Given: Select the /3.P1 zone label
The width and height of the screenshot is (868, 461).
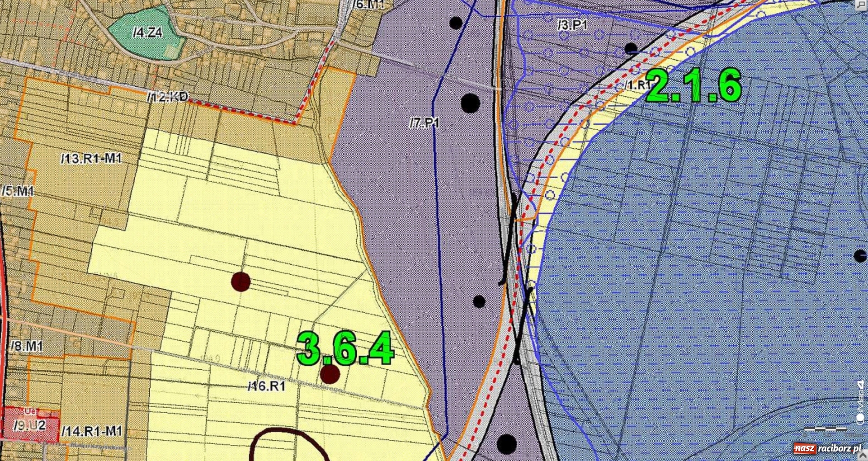Looking at the screenshot, I should click(x=572, y=24).
